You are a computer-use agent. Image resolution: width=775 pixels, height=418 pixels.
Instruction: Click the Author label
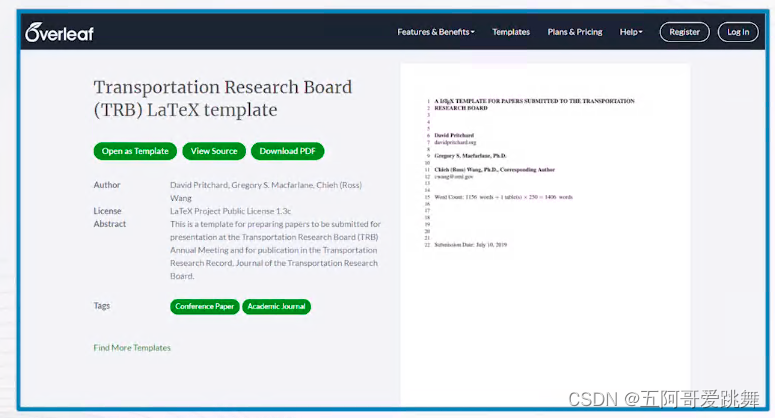pyautogui.click(x=107, y=185)
